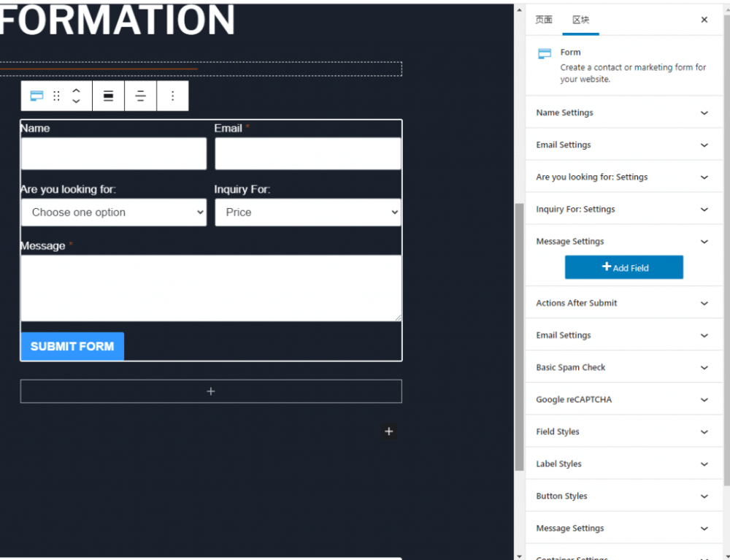This screenshot has height=560, width=730.
Task: Switch to the 区块 tab
Action: coord(580,20)
